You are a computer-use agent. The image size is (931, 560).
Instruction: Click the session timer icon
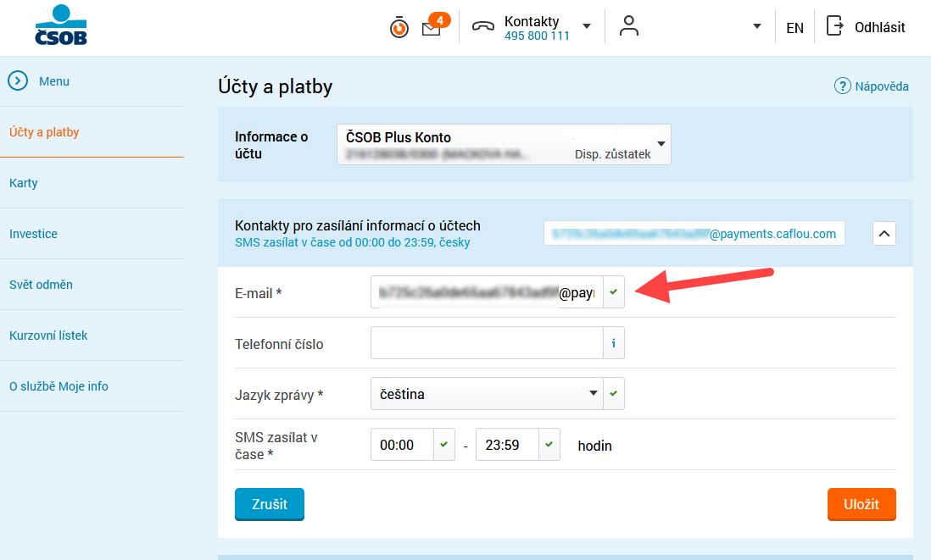point(399,28)
